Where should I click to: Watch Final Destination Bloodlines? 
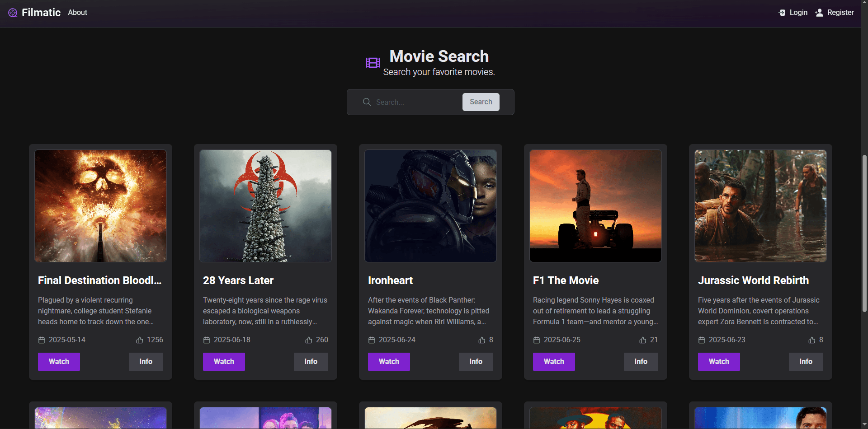click(59, 362)
